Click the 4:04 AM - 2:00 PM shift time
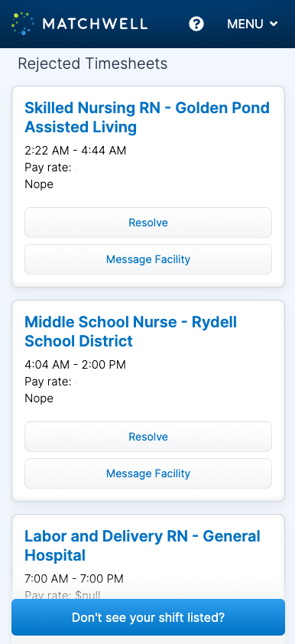Viewport: 295px width, 644px height. tap(75, 365)
